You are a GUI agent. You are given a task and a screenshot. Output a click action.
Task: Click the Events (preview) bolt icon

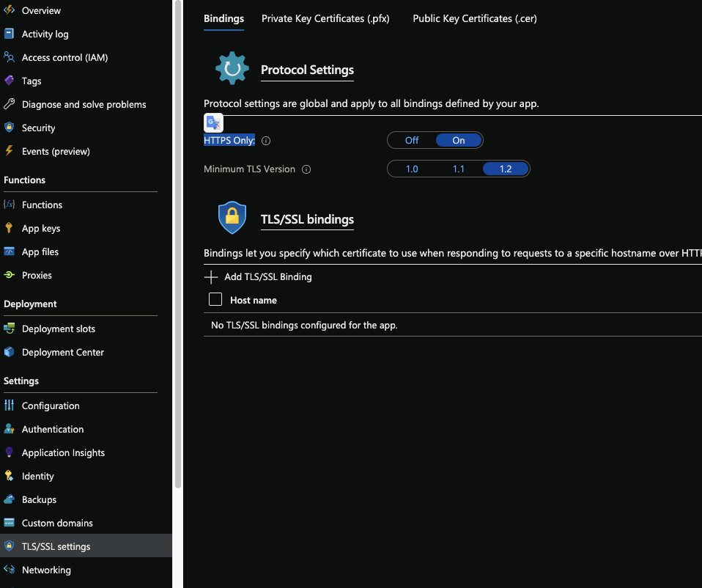[9, 151]
